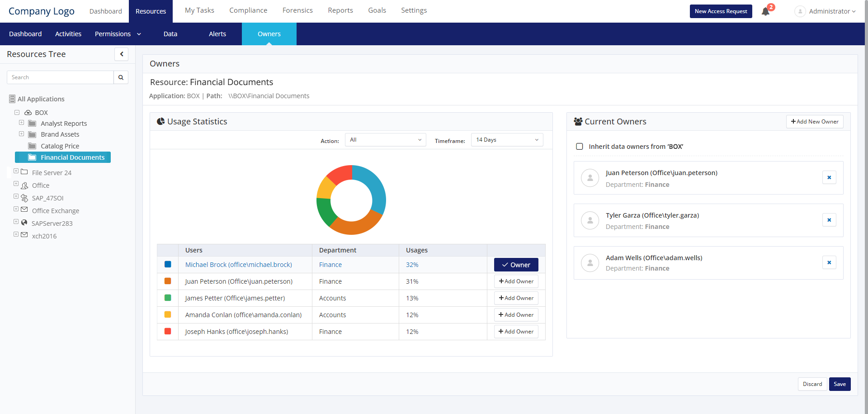Expand the Analyst Reports folder
The width and height of the screenshot is (868, 414).
[x=21, y=123]
